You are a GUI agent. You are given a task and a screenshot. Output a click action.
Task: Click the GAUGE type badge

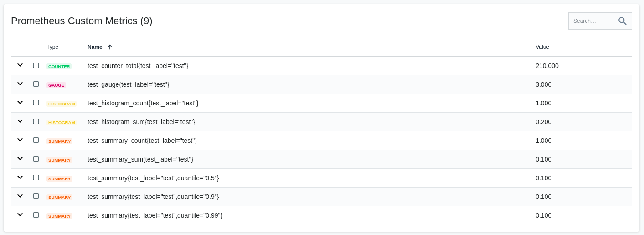point(56,85)
